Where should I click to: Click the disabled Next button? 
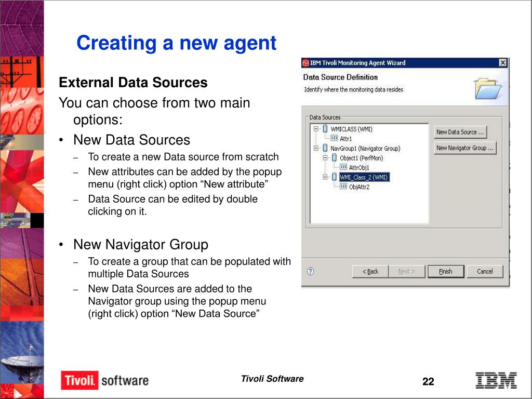pyautogui.click(x=406, y=271)
